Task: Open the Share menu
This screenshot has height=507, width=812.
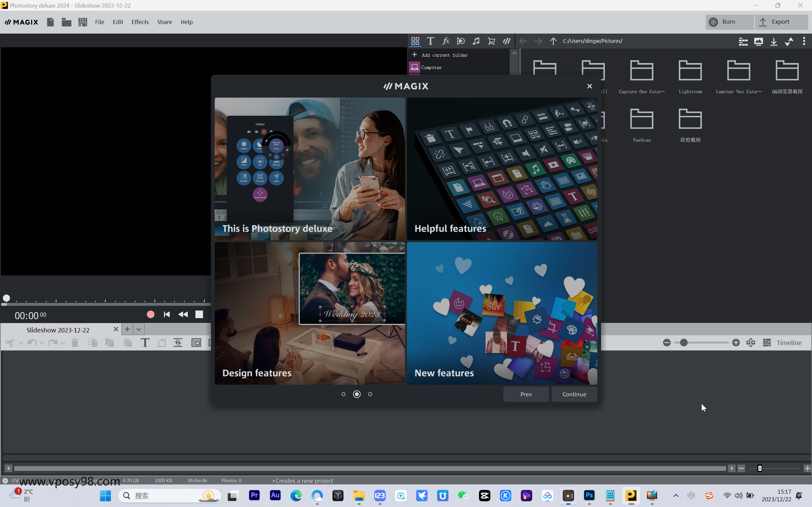Action: [x=164, y=22]
